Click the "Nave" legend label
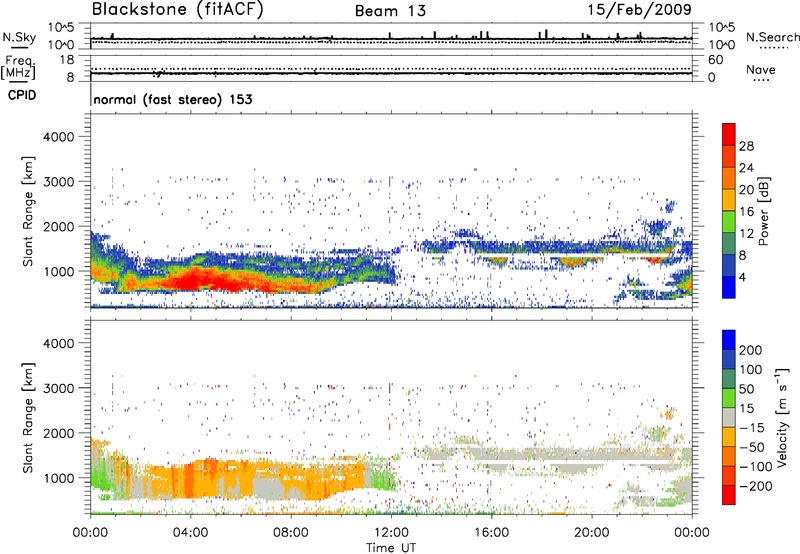800x554 pixels. (x=761, y=69)
